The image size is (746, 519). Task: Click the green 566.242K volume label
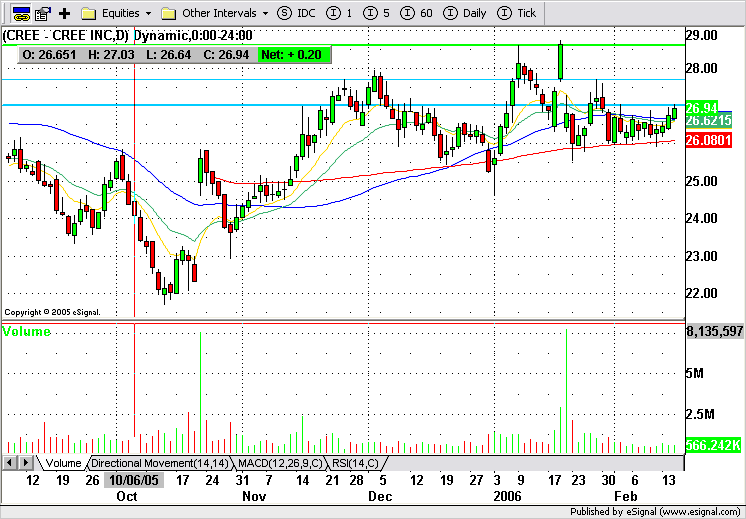[x=714, y=446]
